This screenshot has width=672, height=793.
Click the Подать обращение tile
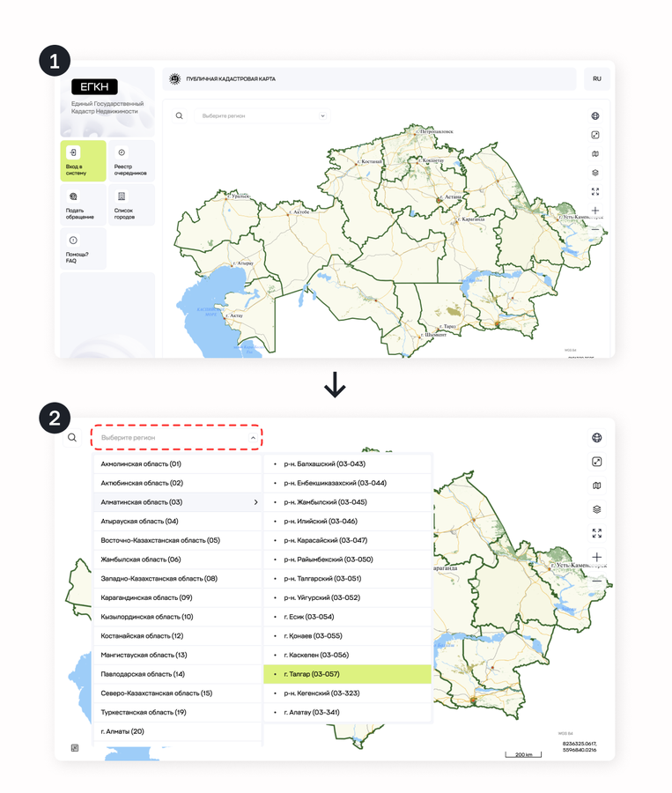[83, 204]
